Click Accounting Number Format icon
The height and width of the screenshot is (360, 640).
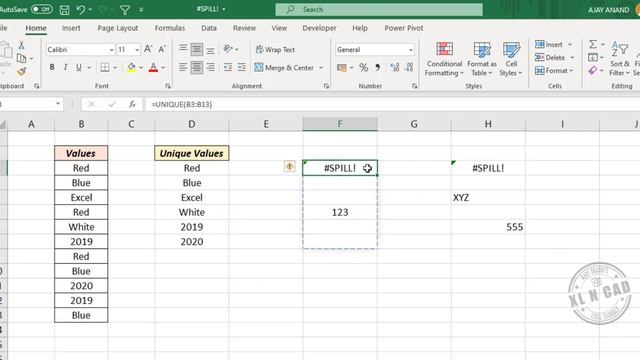342,68
